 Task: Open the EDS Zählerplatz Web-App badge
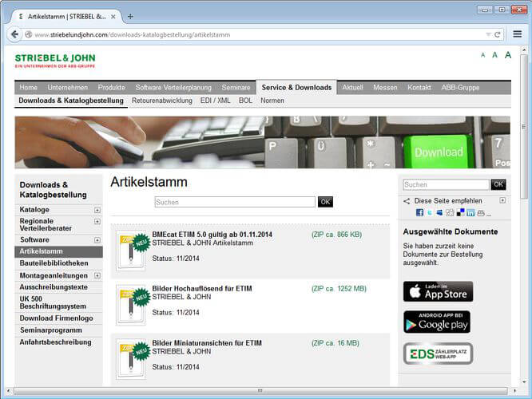pyautogui.click(x=438, y=354)
